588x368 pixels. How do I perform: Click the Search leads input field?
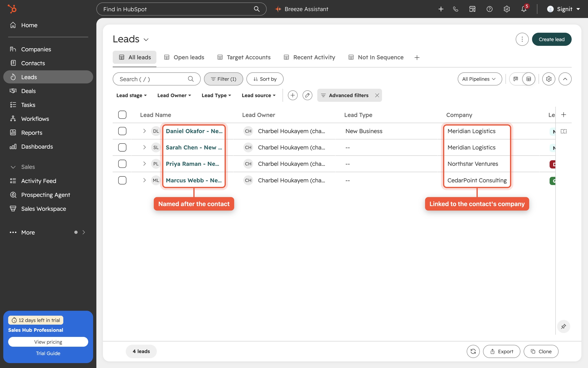coord(157,79)
